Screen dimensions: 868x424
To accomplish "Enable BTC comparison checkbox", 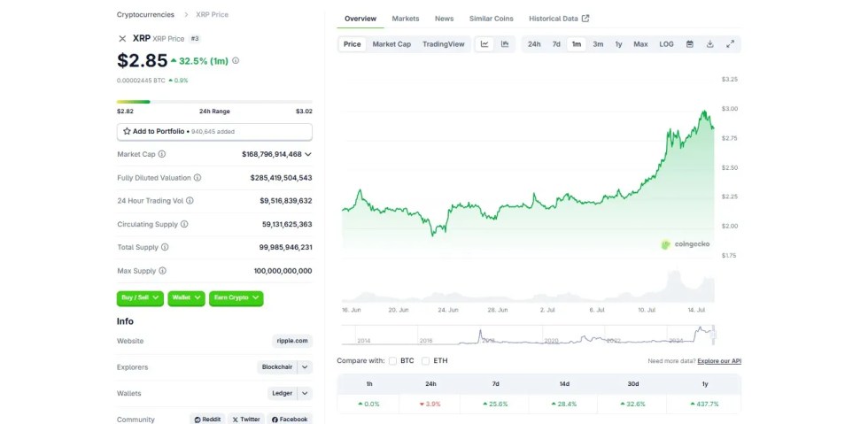I will 392,361.
